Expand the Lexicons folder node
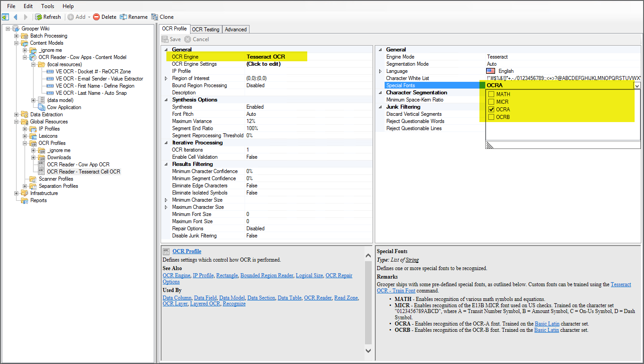The image size is (644, 364). [25, 136]
